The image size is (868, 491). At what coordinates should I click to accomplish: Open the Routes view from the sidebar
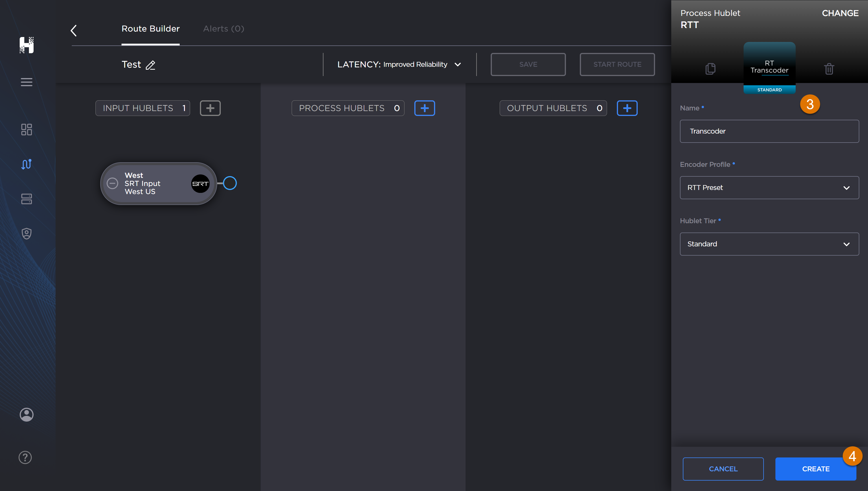point(26,164)
